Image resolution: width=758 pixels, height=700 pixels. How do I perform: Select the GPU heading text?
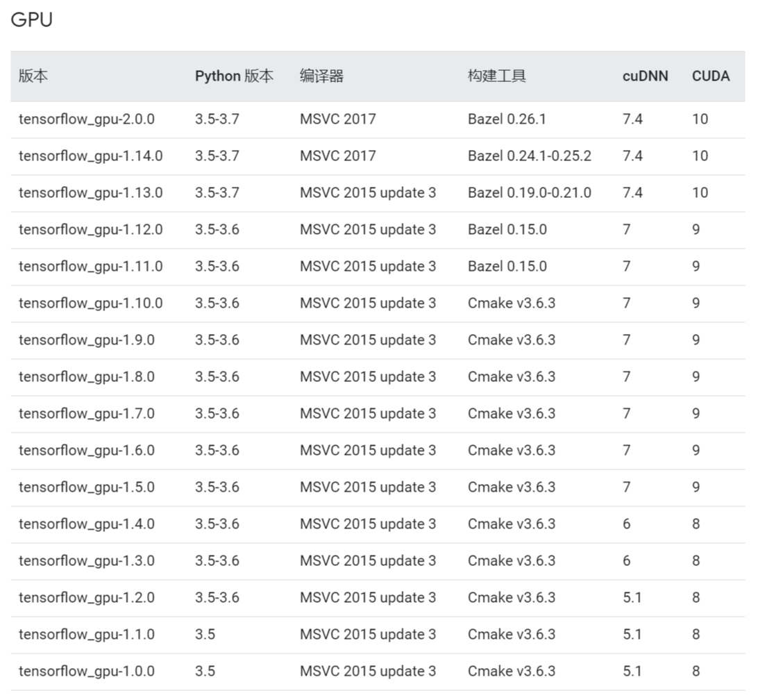click(x=31, y=20)
